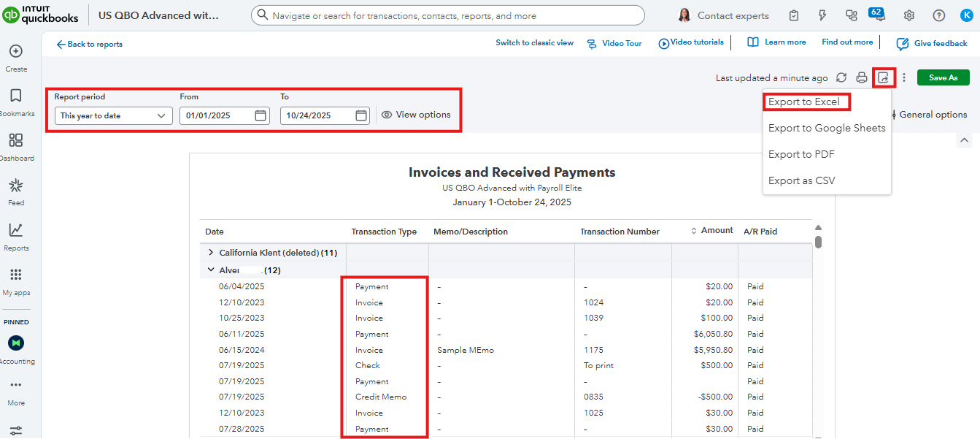Expand the California Klent (deleted) group

pyautogui.click(x=211, y=253)
